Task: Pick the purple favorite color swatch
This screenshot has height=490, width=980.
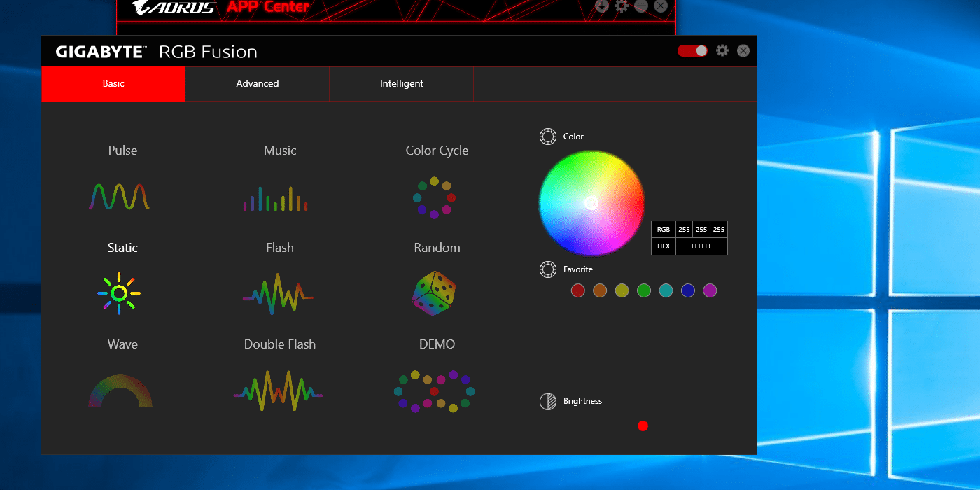Action: click(710, 290)
